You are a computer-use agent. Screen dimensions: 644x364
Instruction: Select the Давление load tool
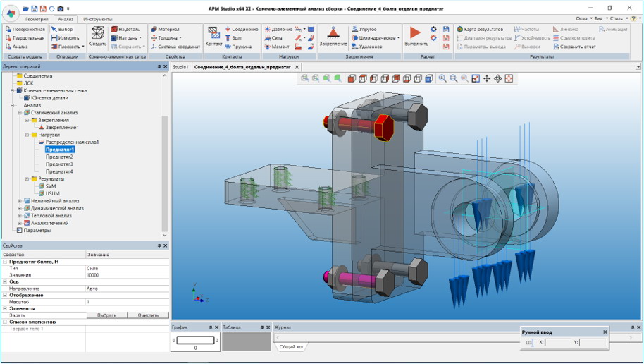(278, 29)
